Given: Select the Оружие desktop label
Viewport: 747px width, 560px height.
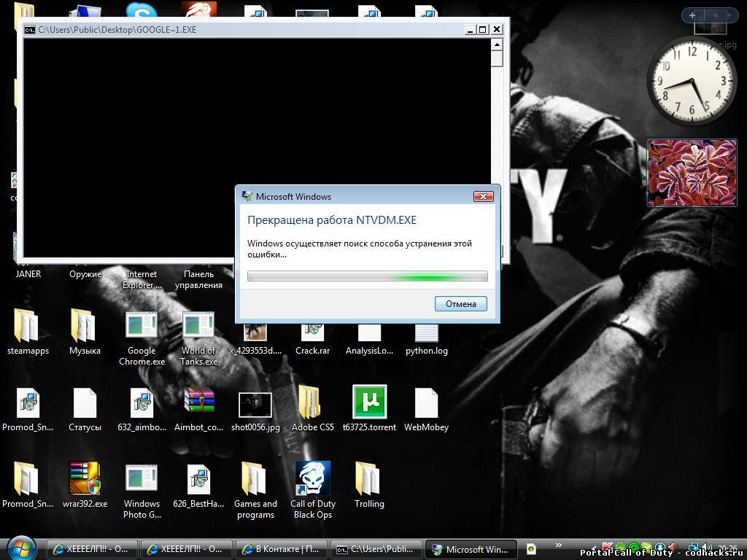Looking at the screenshot, I should pyautogui.click(x=85, y=274).
